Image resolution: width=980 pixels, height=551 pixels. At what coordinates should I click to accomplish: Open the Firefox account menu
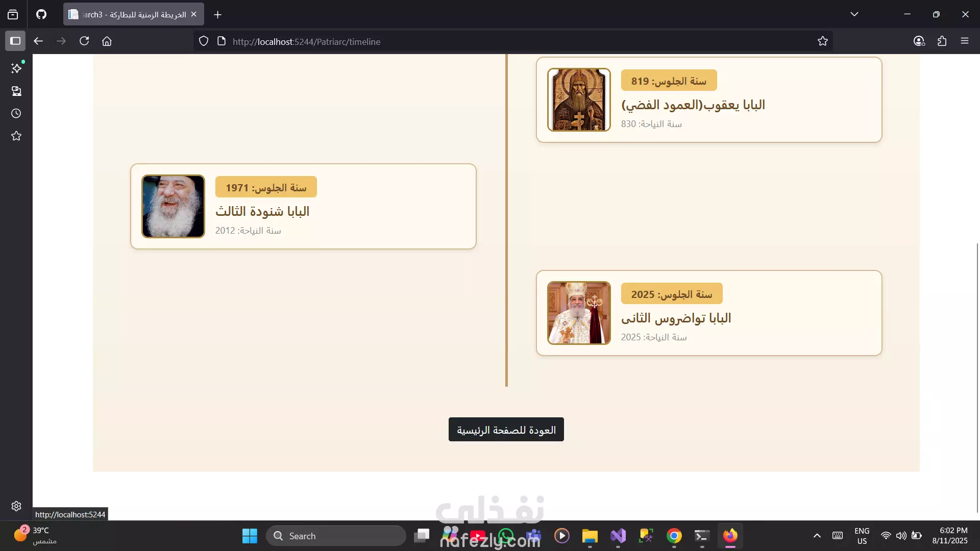pos(919,41)
